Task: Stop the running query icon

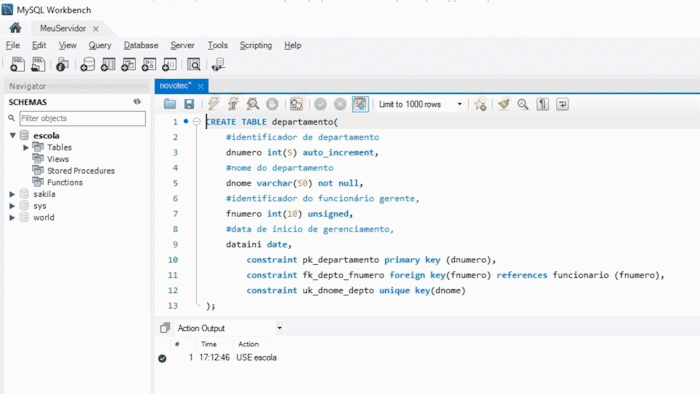Action: tap(272, 104)
